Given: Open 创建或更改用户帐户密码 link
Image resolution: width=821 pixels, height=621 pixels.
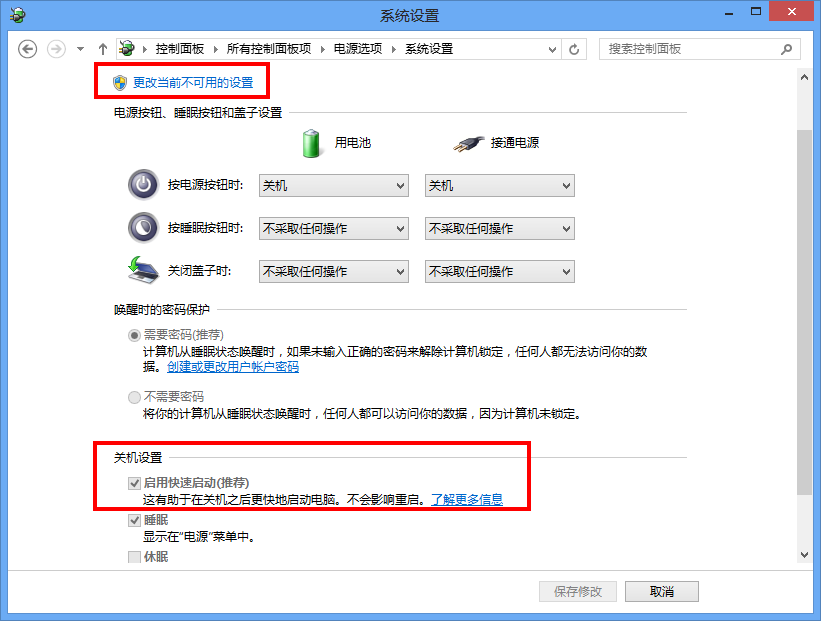Looking at the screenshot, I should tap(233, 367).
